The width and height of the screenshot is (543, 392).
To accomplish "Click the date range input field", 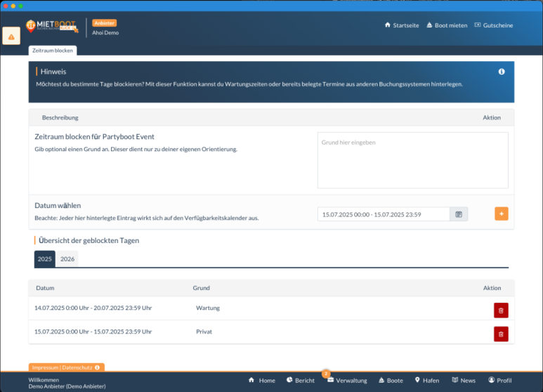I will (x=384, y=214).
